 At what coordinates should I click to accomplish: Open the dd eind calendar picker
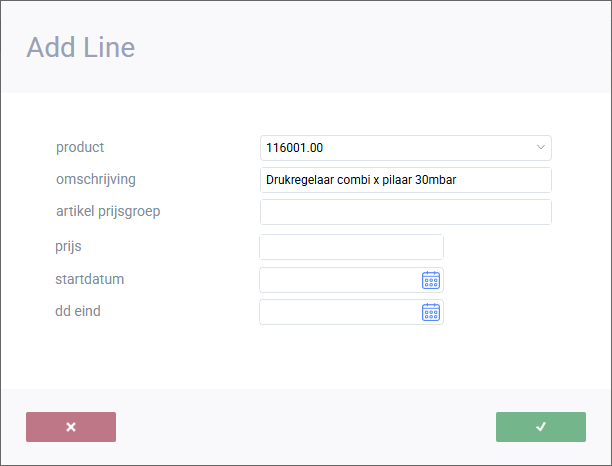click(x=431, y=312)
